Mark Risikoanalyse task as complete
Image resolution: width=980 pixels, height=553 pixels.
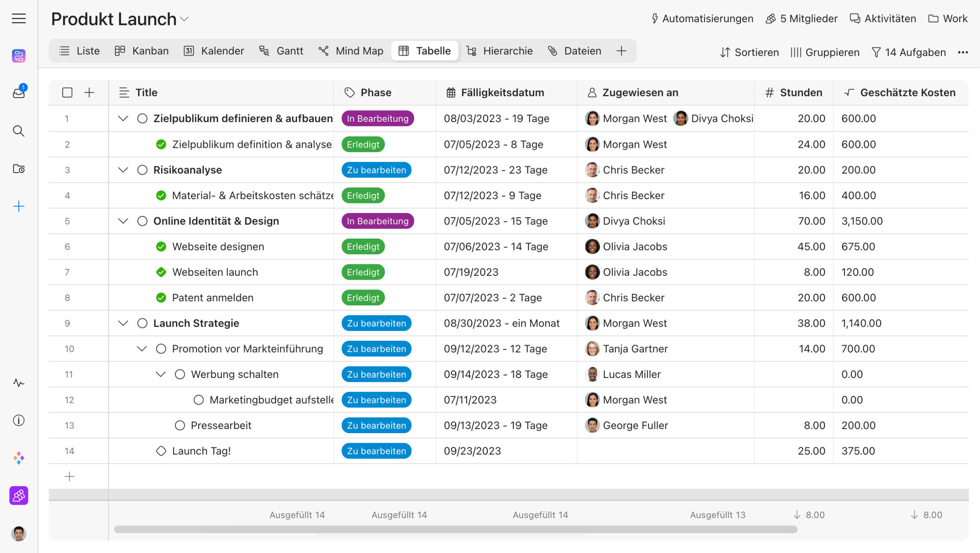click(142, 170)
